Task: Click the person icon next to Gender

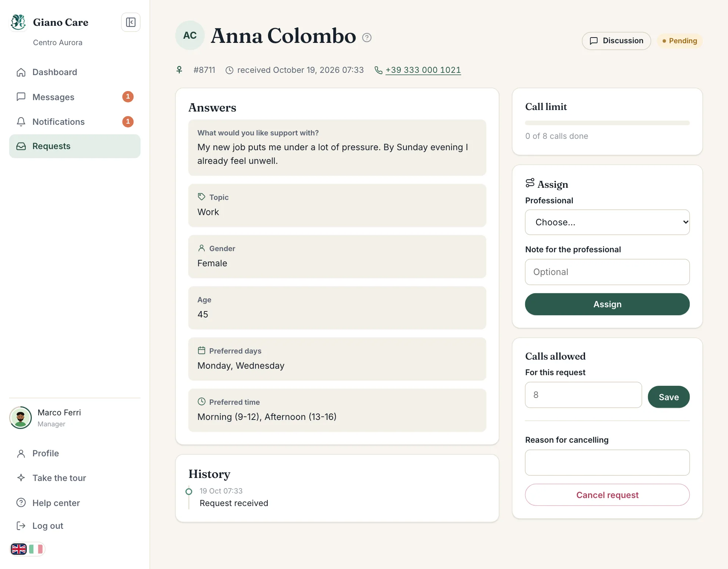Action: click(201, 248)
